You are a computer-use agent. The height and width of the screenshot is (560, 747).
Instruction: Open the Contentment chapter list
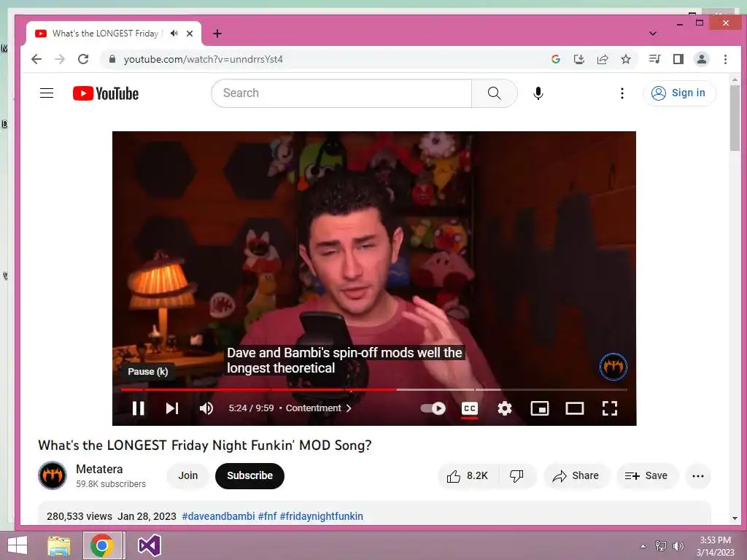[x=318, y=408]
